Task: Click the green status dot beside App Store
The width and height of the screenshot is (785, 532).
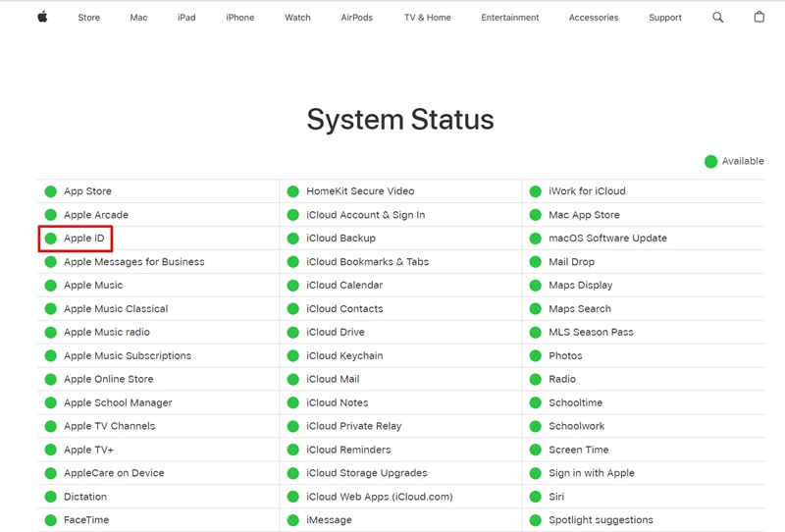Action: (x=51, y=191)
